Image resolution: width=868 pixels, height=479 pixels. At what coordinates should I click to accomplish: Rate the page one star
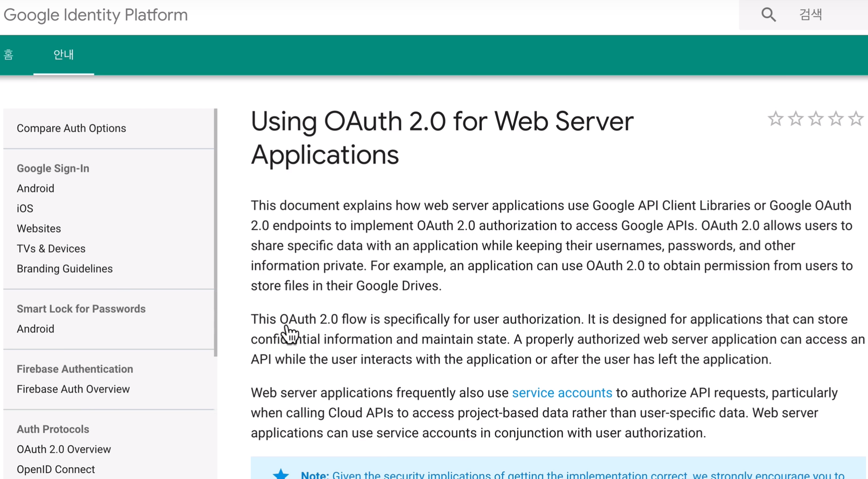775,119
